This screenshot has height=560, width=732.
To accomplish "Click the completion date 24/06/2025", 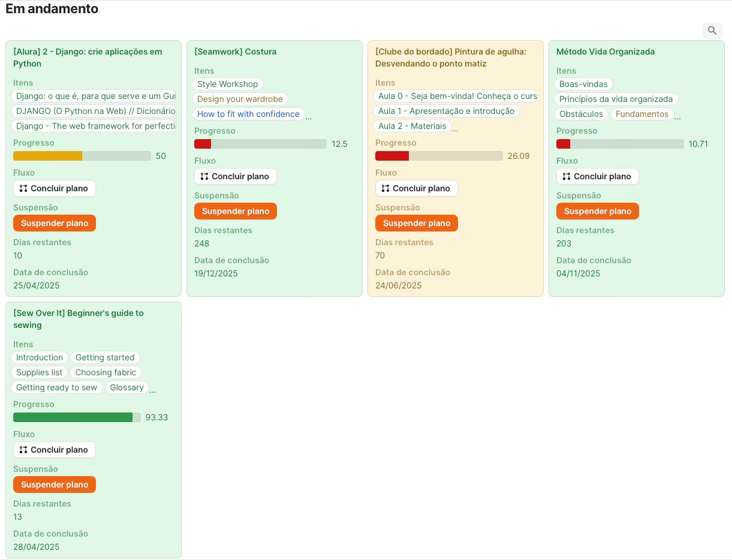I will 399,285.
